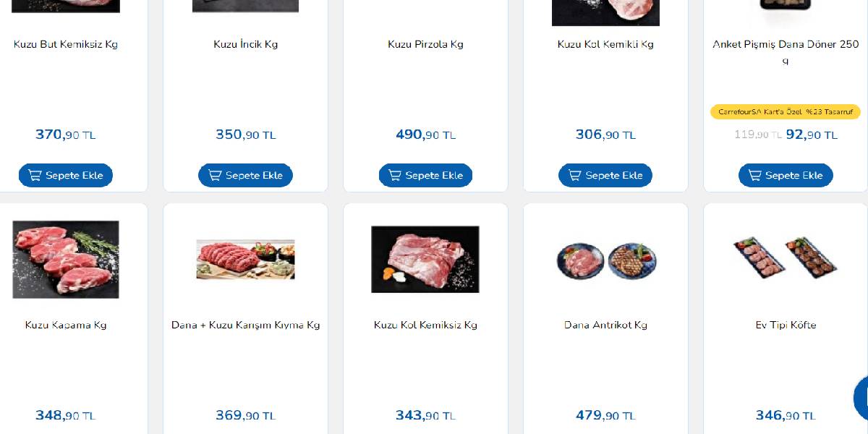This screenshot has width=868, height=434.
Task: Click the CarrefourSA Kart'a Özel %23 Tasarruf badge
Action: coord(786,112)
